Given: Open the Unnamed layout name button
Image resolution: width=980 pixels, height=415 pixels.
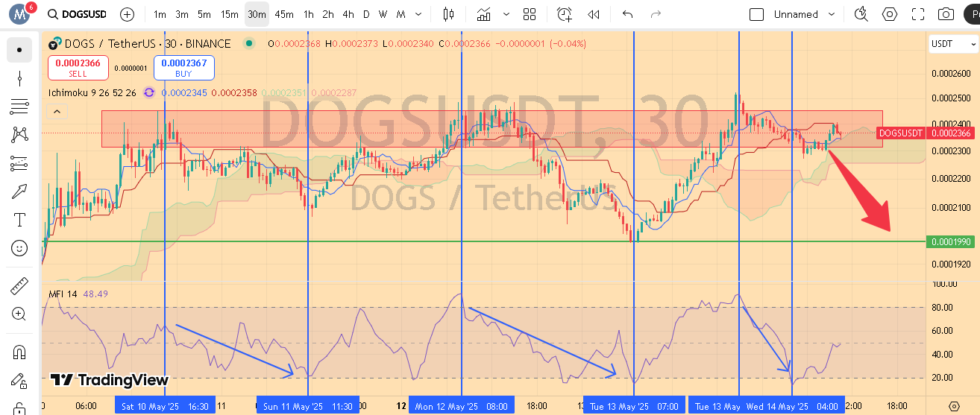Looking at the screenshot, I should click(x=796, y=14).
